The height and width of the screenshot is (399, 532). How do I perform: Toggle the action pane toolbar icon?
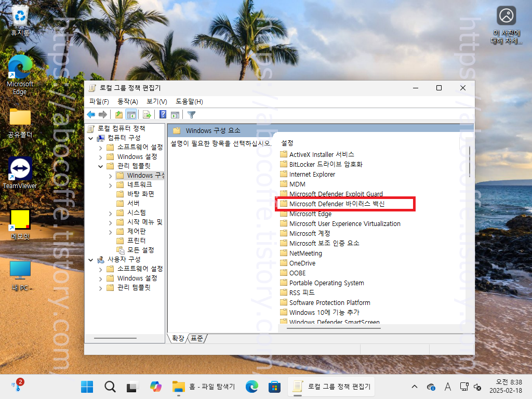click(175, 115)
